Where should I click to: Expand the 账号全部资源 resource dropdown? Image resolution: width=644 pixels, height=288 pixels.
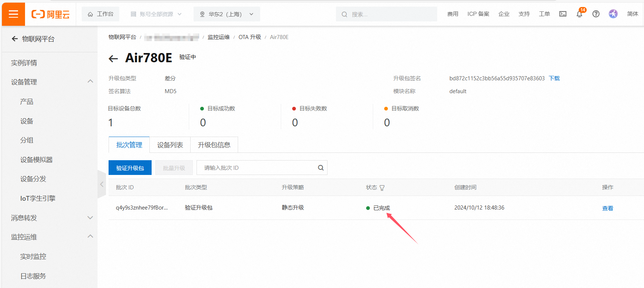(x=156, y=14)
